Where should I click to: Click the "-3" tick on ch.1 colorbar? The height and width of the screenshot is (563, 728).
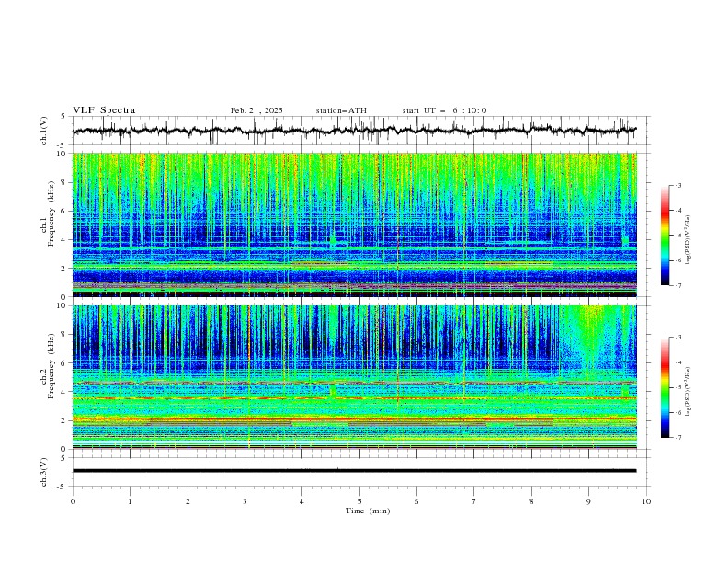tap(677, 185)
